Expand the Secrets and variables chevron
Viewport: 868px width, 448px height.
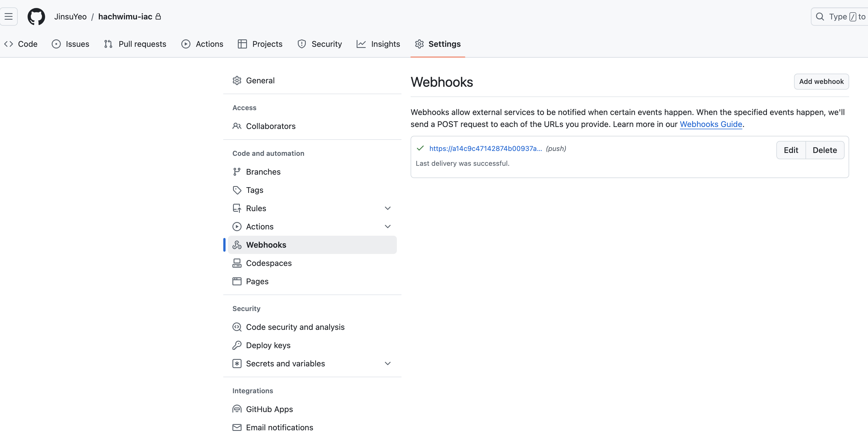(387, 364)
